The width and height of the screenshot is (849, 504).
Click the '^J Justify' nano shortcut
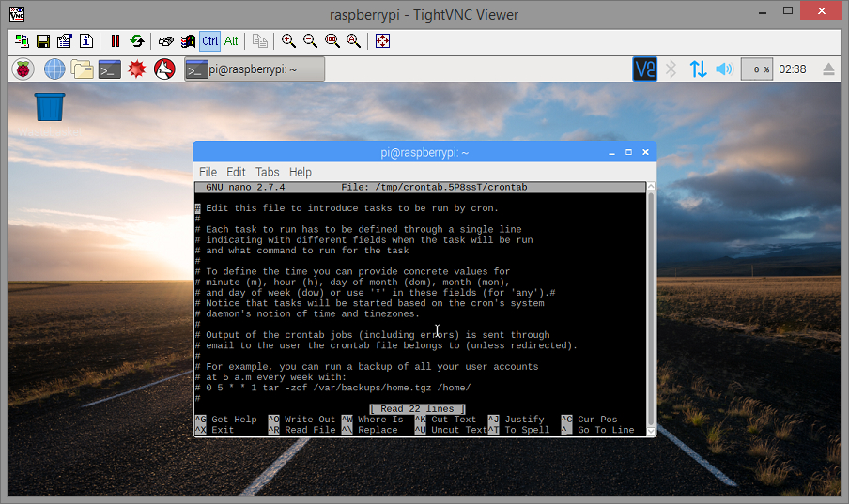(x=517, y=420)
